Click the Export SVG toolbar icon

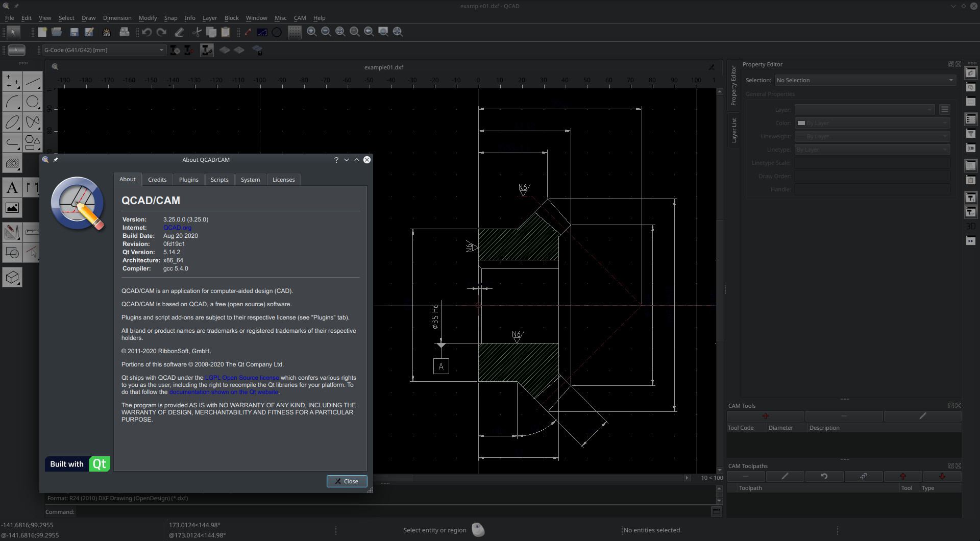tap(107, 32)
